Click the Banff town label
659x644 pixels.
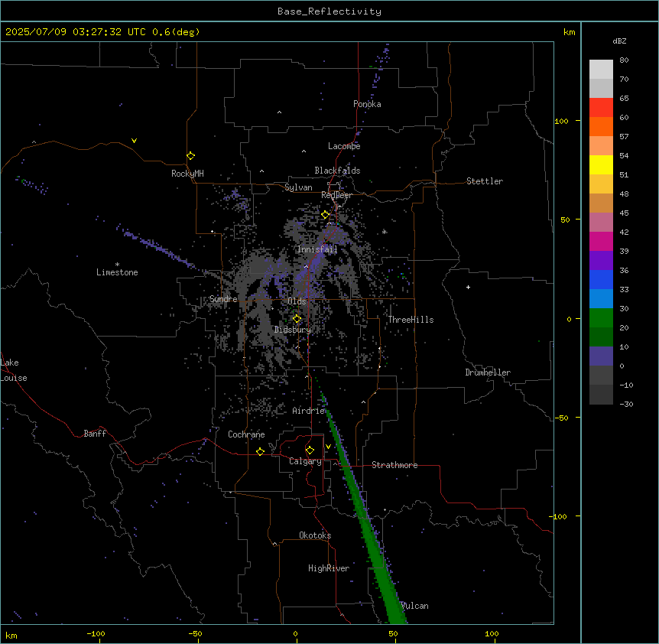click(x=95, y=434)
